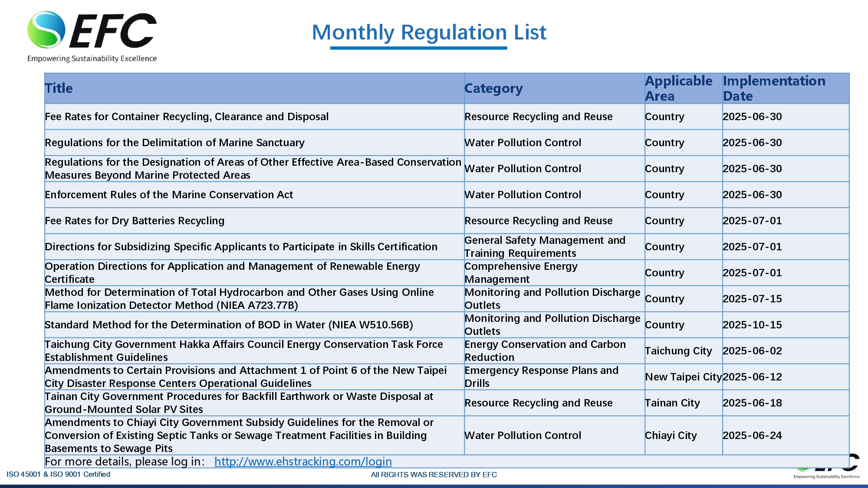Click the date 2025-06-24

point(752,436)
